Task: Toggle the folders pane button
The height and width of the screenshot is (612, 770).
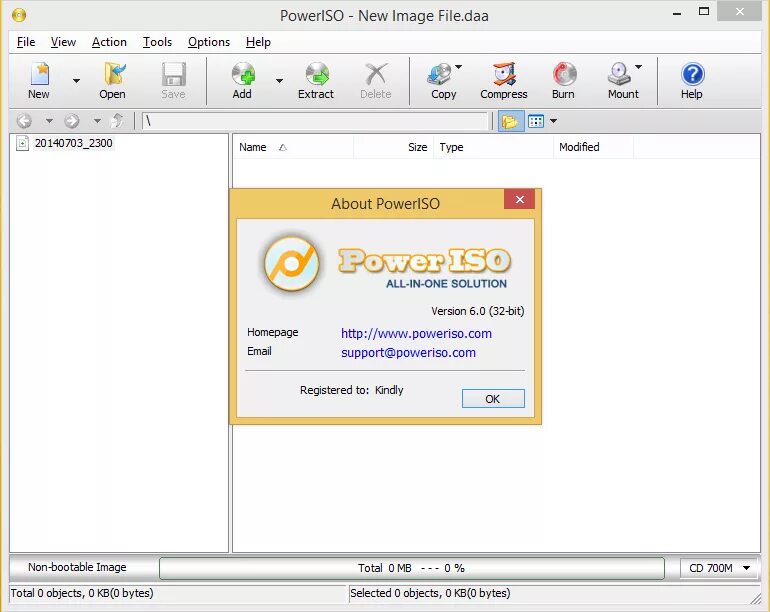Action: pos(510,121)
